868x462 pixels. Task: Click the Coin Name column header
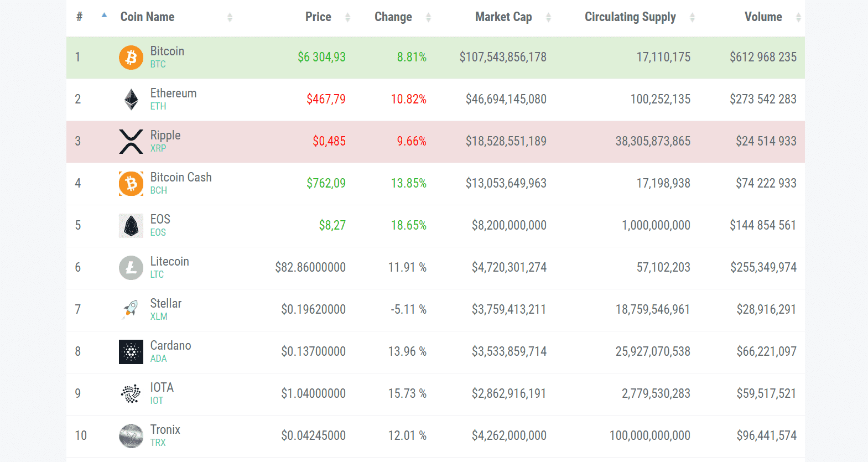tap(148, 17)
